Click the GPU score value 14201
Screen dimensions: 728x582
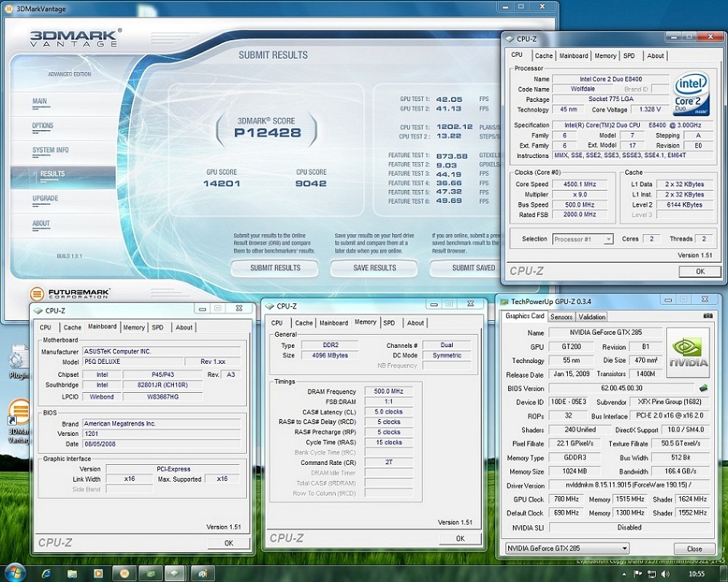tap(222, 183)
